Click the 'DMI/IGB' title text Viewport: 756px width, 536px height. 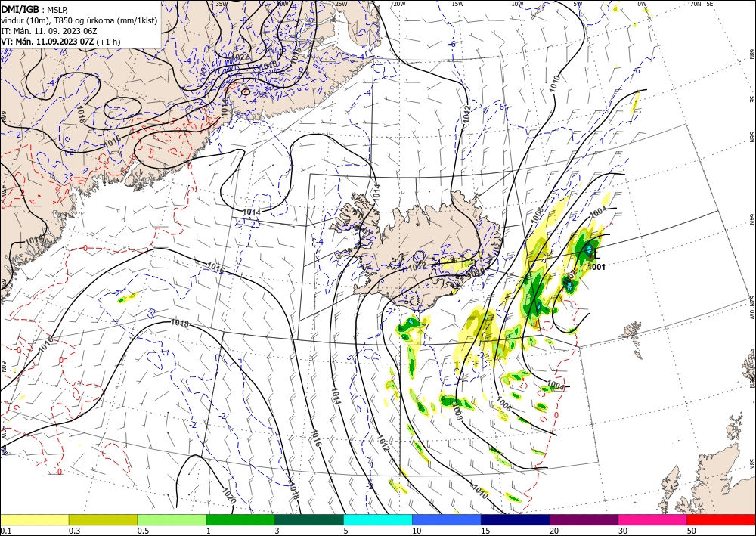coord(20,8)
